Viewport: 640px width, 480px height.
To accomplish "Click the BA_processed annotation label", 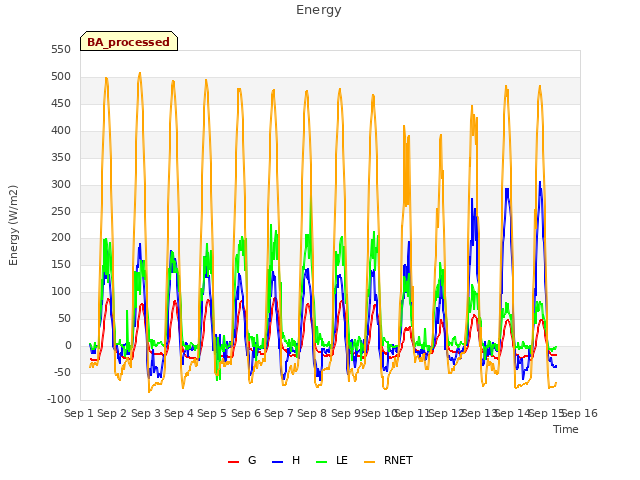I will (x=129, y=41).
